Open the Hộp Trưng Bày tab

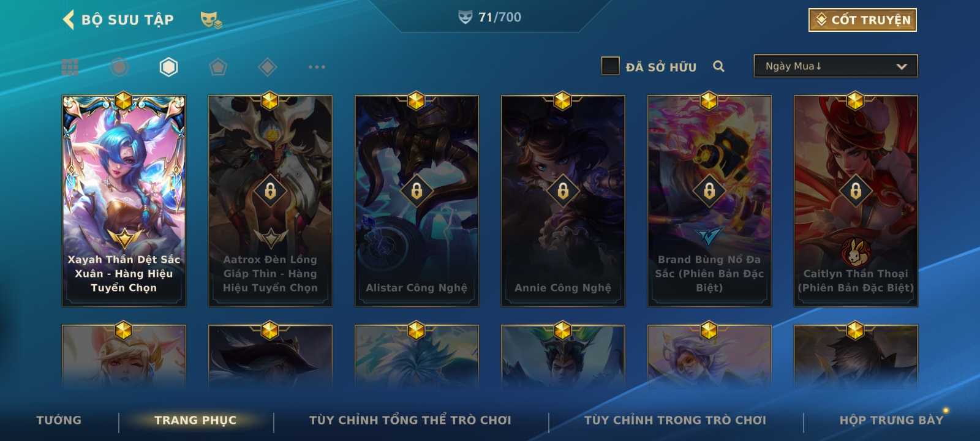pyautogui.click(x=891, y=420)
